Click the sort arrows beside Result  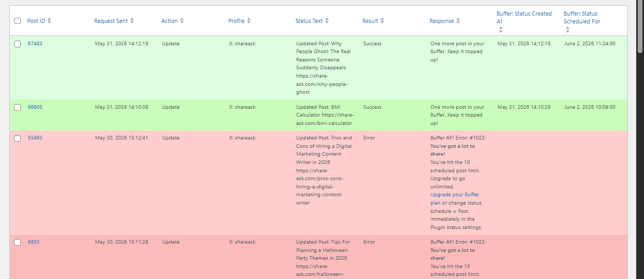coord(382,21)
